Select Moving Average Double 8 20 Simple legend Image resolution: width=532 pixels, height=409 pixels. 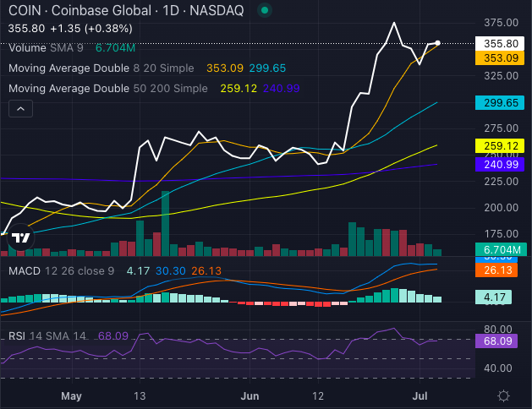click(x=101, y=68)
